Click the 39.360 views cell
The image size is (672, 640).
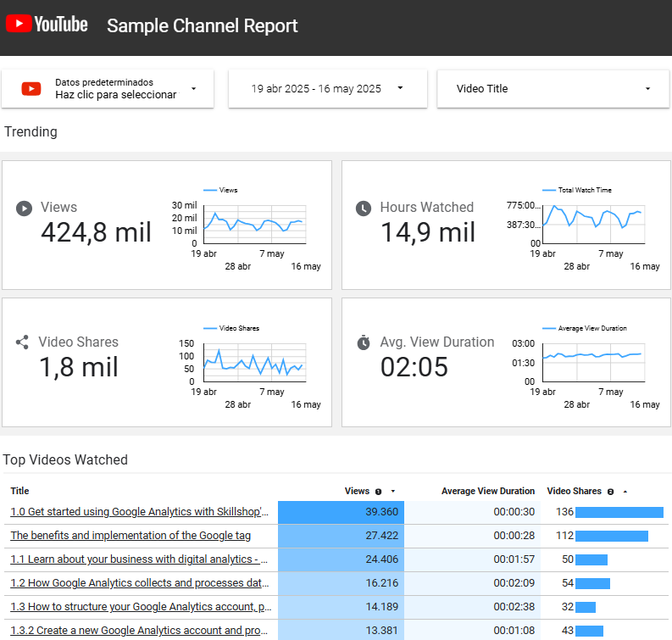tap(342, 512)
